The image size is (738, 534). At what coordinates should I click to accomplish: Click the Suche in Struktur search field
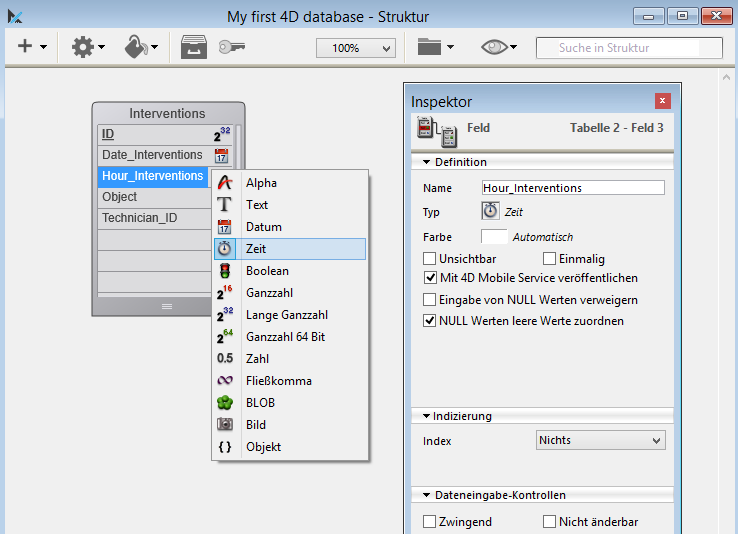615,48
